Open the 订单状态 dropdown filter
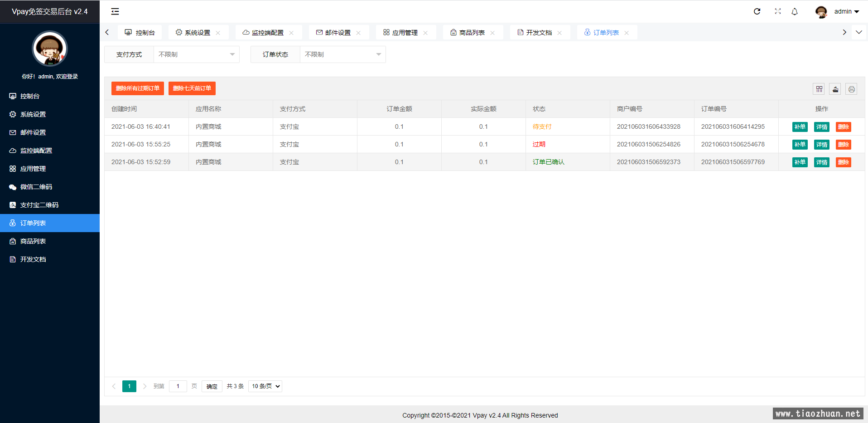Viewport: 868px width, 423px height. click(342, 54)
